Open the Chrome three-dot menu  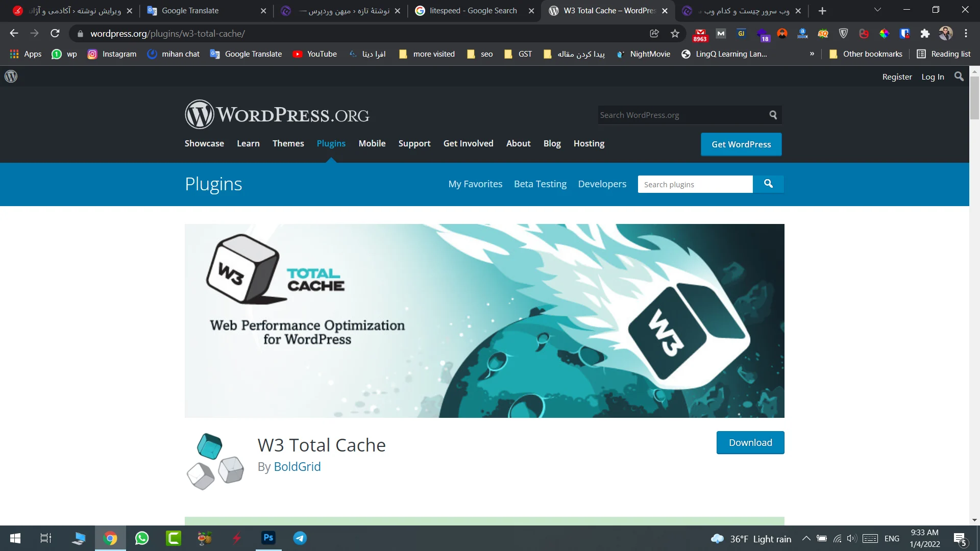966,34
